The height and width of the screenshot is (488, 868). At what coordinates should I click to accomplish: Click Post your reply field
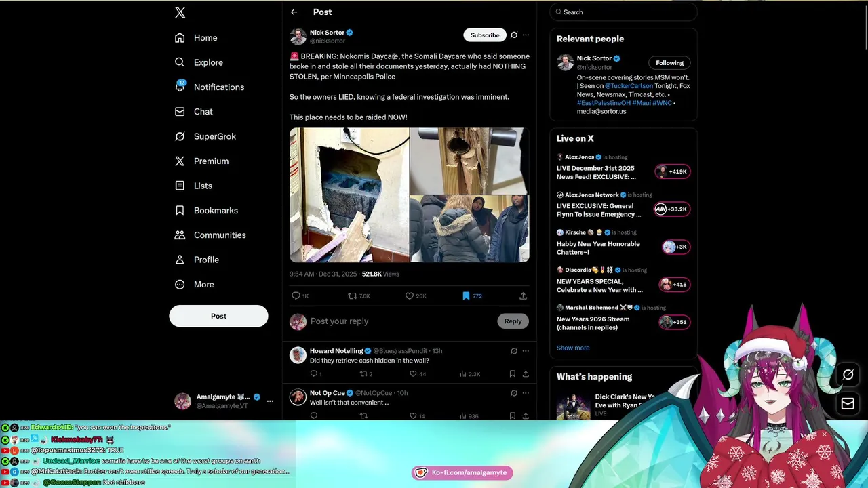tap(400, 321)
